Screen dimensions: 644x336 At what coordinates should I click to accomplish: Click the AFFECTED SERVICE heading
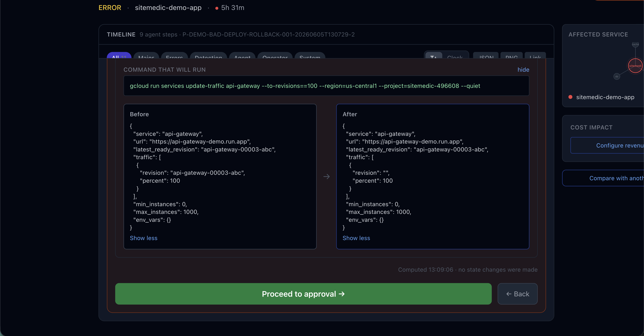pos(598,34)
